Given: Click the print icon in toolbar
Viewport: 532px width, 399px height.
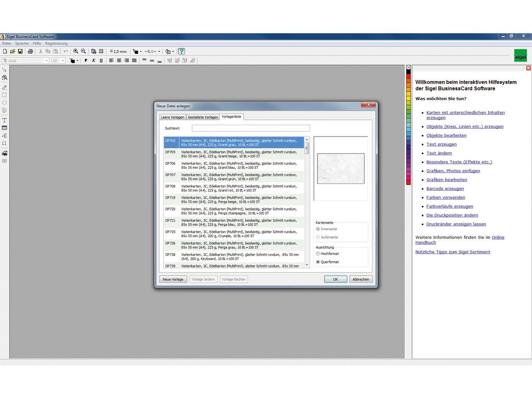Looking at the screenshot, I should (30, 51).
